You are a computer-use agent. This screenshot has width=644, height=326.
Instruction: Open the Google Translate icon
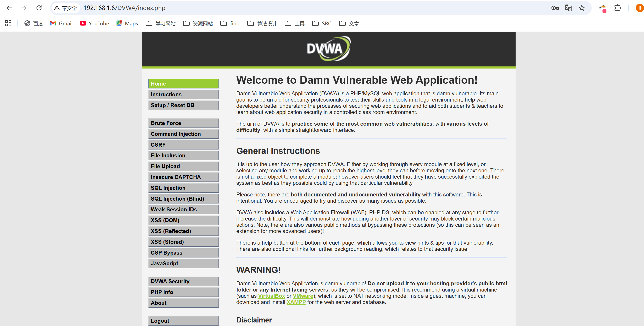coord(568,8)
